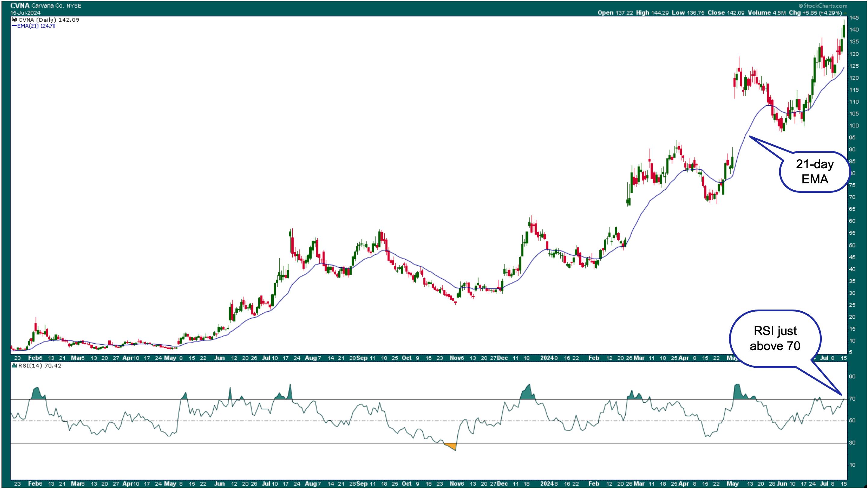Click the RSI(14) 70.42 panel label

(40, 366)
